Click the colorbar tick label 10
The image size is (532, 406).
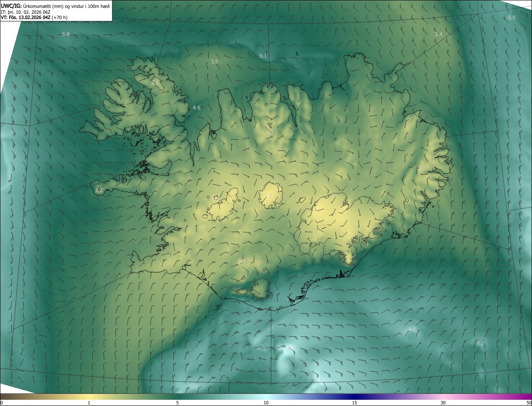coord(266,403)
